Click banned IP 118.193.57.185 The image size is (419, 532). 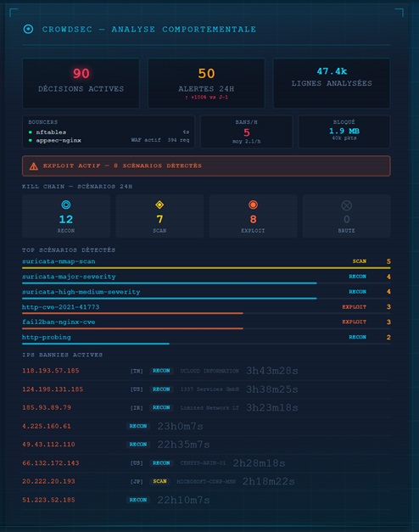pos(51,371)
